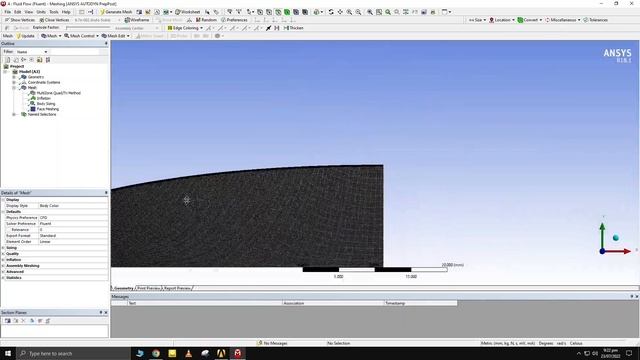Viewport: 640px width, 360px height.
Task: Open the View menu
Action: [x=29, y=12]
